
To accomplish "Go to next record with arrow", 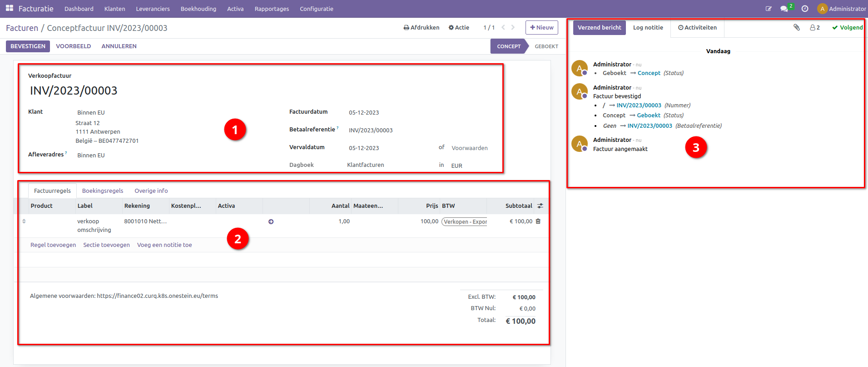I will [x=513, y=28].
